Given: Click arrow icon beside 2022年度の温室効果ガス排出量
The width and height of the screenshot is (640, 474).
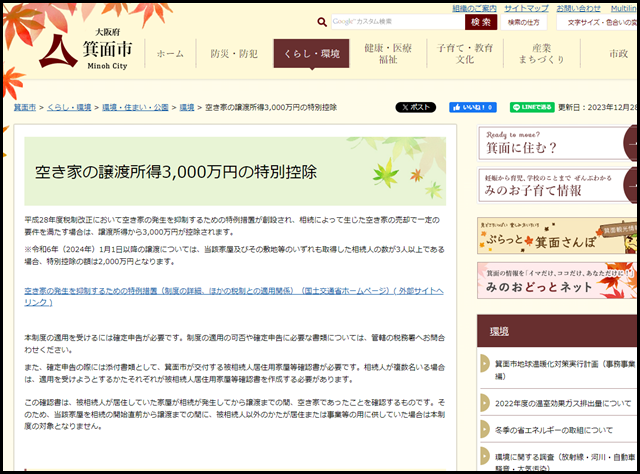Looking at the screenshot, I should pos(485,403).
